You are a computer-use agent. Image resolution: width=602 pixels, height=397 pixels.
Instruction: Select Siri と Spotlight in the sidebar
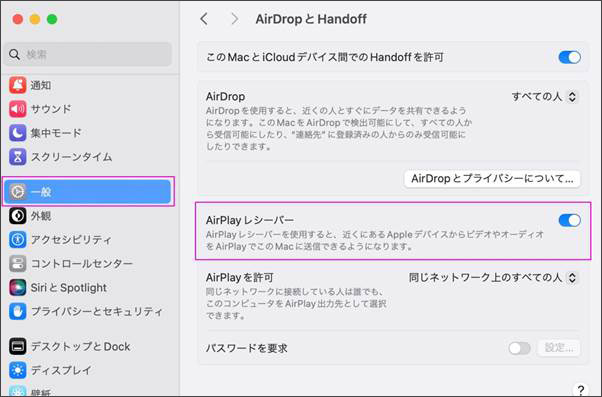(x=88, y=288)
